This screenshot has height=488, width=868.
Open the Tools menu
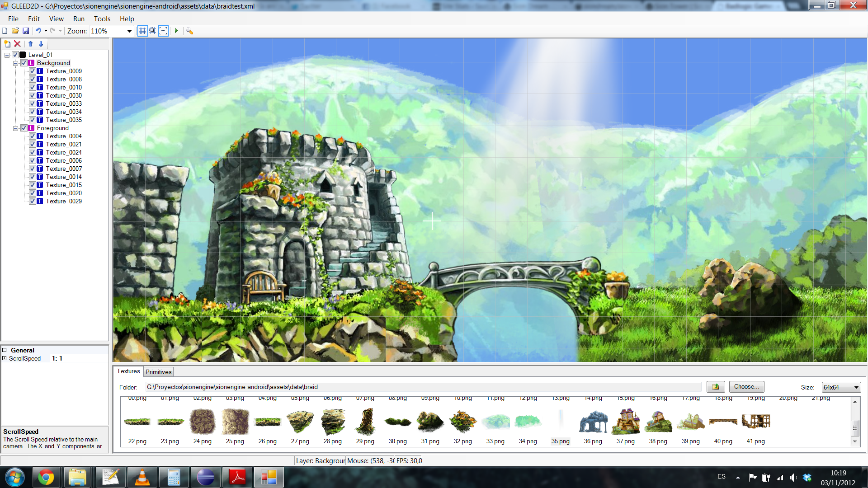pos(102,19)
